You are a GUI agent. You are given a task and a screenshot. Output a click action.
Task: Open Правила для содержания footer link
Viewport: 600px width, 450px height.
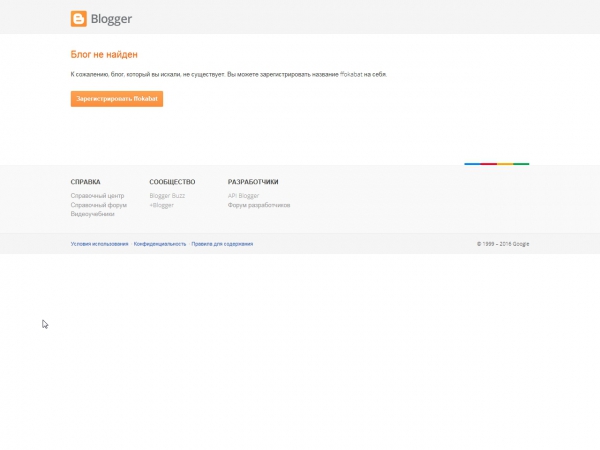point(222,244)
